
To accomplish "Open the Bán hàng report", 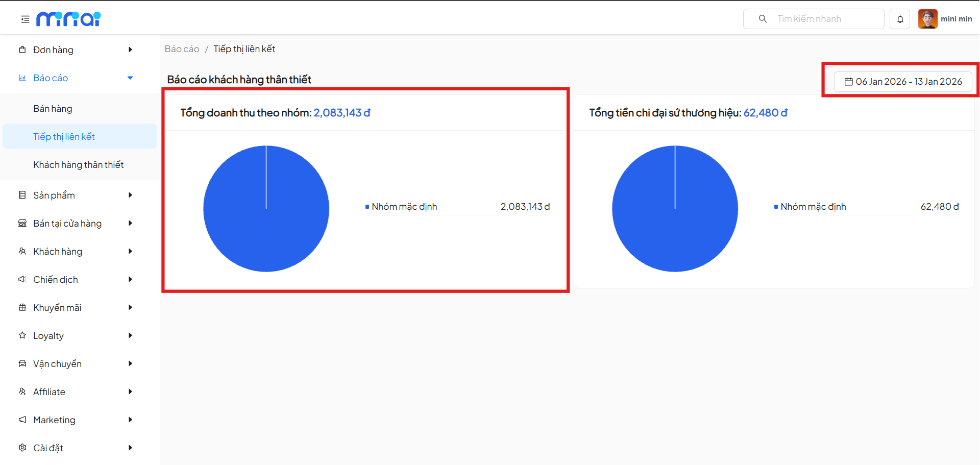I will coord(53,109).
